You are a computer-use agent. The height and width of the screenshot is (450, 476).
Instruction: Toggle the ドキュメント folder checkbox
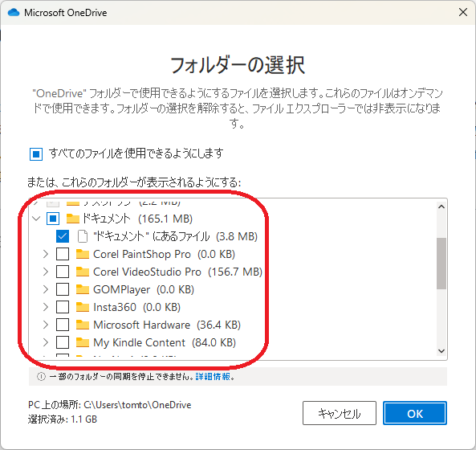[x=53, y=219]
